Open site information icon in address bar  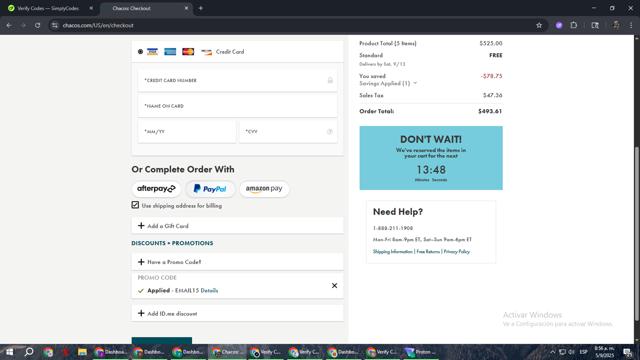pos(55,25)
